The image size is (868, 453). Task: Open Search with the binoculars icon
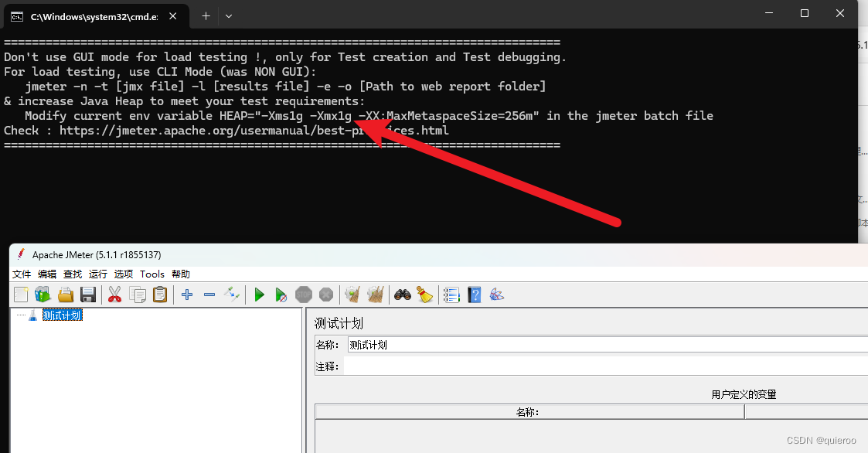click(403, 295)
